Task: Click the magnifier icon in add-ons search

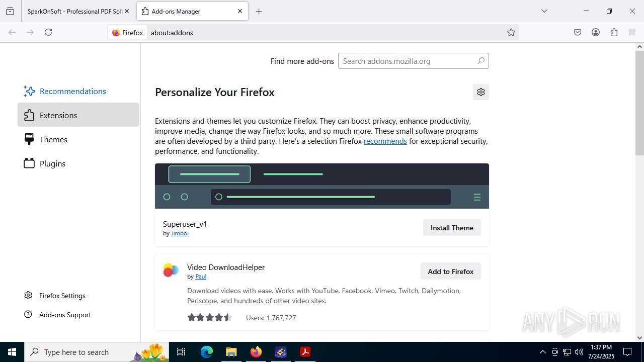Action: [481, 61]
